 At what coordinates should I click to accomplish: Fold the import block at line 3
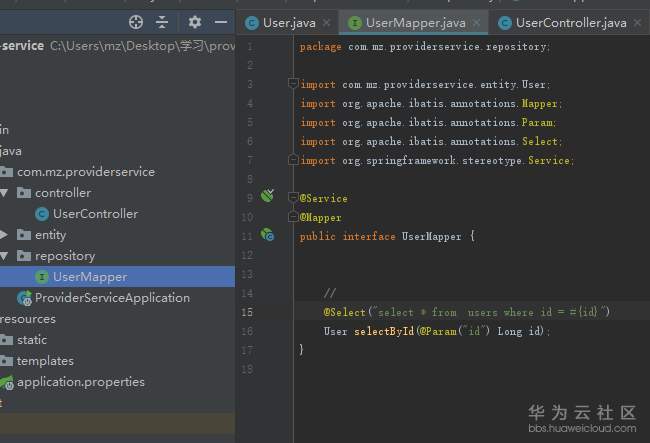[292, 85]
